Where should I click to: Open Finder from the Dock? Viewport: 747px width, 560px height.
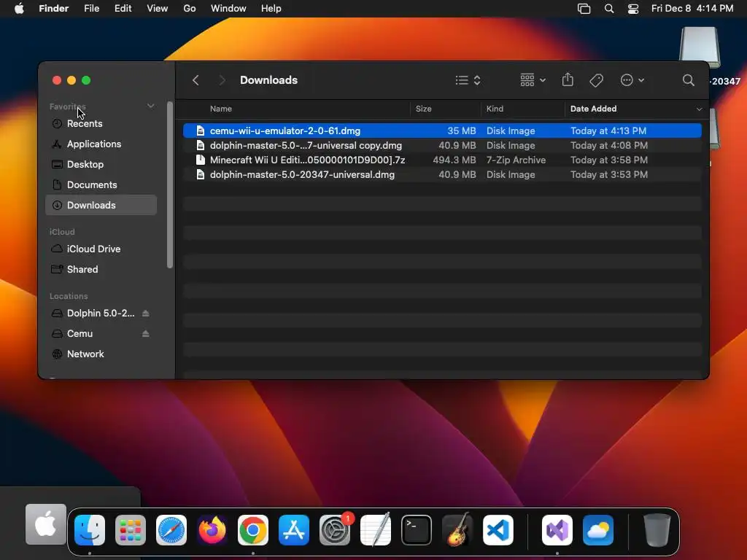tap(90, 529)
